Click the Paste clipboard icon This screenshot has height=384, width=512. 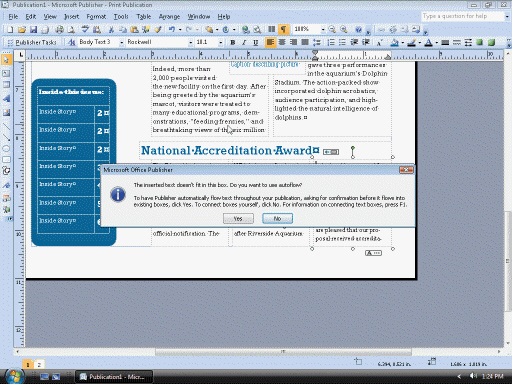pyautogui.click(x=134, y=30)
